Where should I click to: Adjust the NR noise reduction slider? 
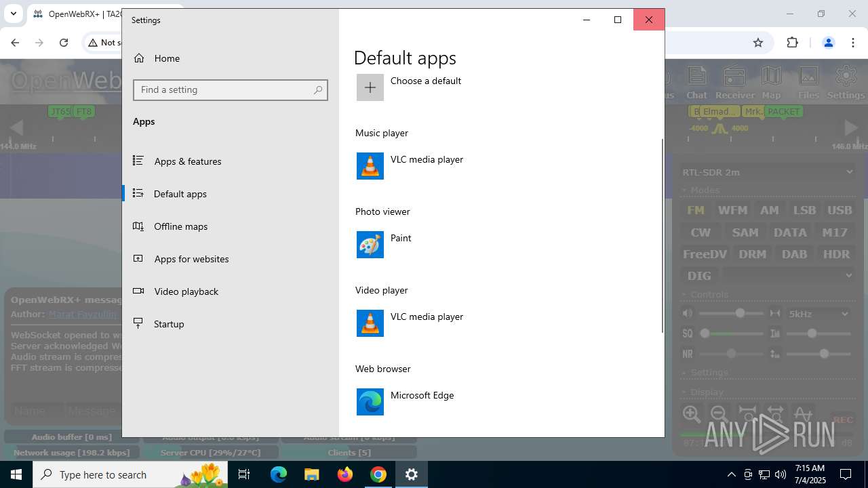coord(731,354)
